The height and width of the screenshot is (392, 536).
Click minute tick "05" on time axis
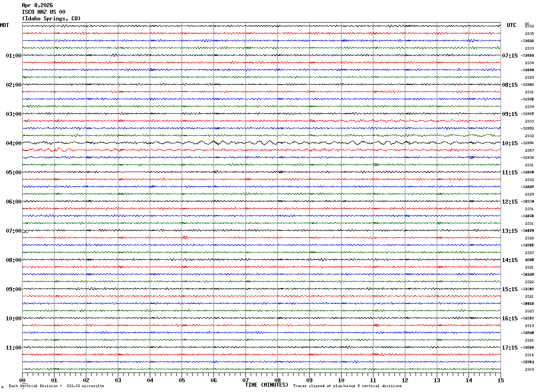182,380
